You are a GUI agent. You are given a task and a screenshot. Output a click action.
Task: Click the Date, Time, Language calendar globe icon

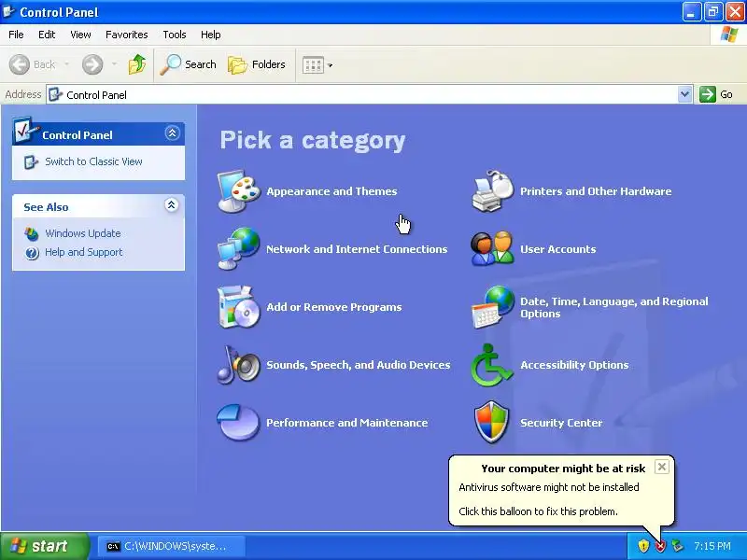(493, 307)
